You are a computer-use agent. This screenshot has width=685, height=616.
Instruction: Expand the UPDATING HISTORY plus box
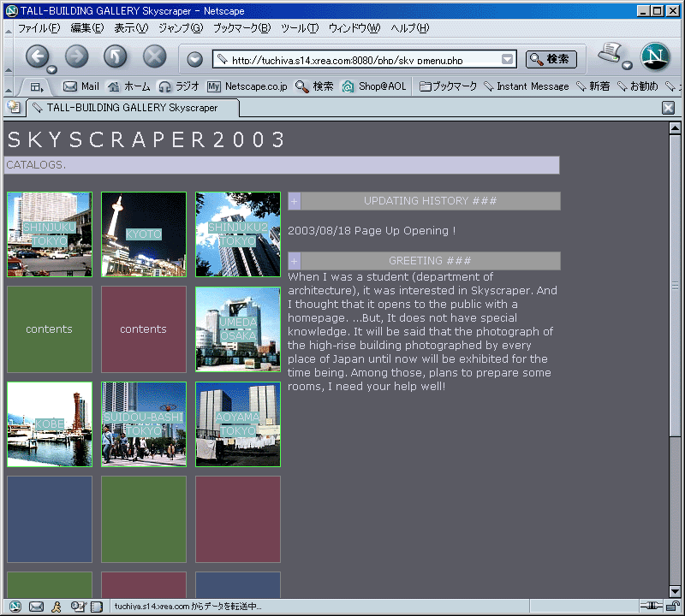tap(294, 201)
